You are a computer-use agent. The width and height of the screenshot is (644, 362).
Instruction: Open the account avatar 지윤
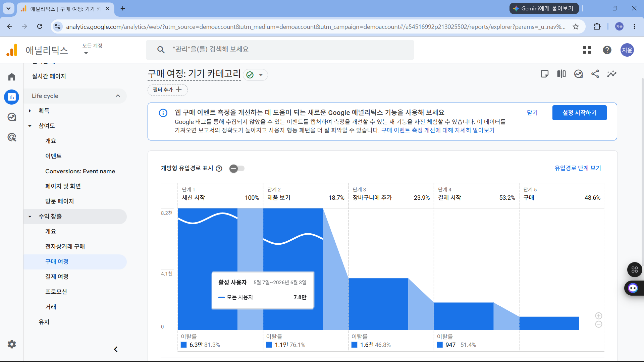pyautogui.click(x=627, y=50)
